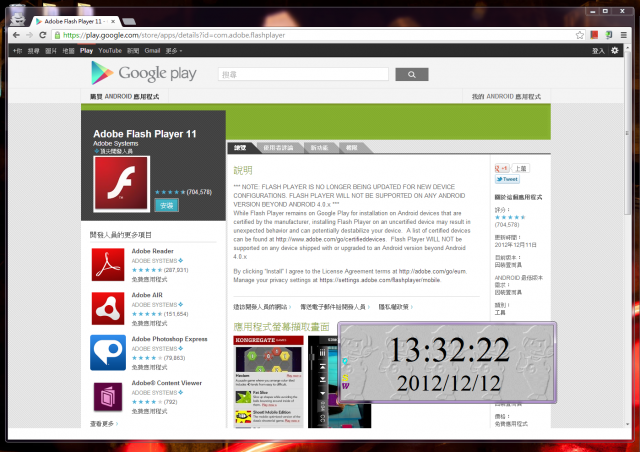Switch to the 權限 tab
The height and width of the screenshot is (452, 640).
point(351,147)
